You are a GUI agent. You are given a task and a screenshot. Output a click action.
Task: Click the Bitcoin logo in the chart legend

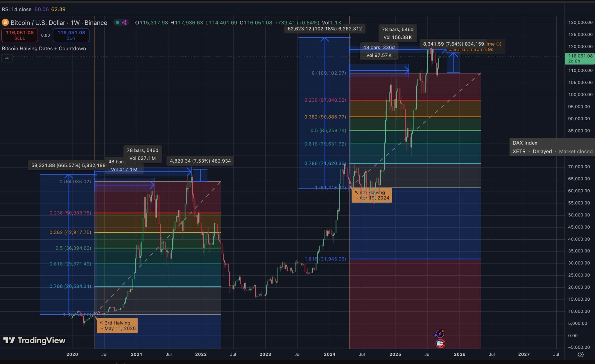(5, 22)
